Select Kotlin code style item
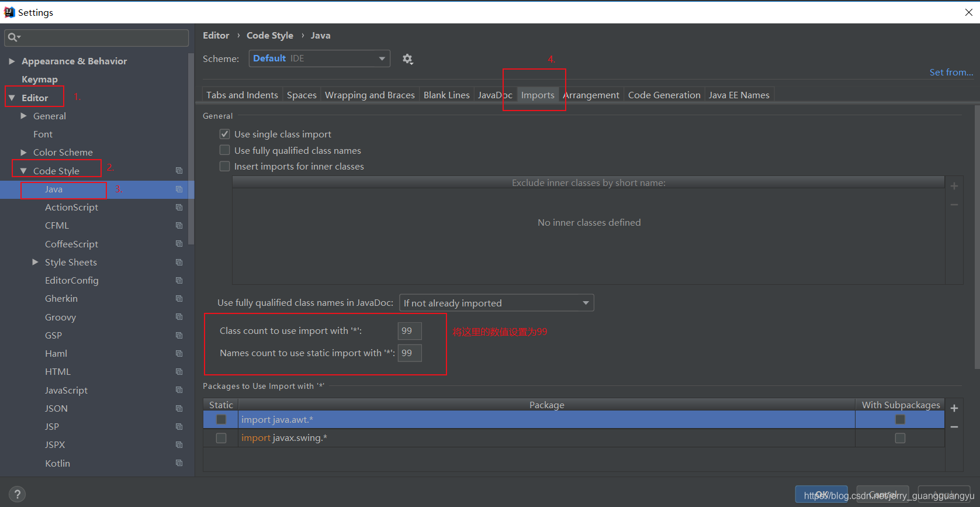This screenshot has height=507, width=980. (57, 463)
